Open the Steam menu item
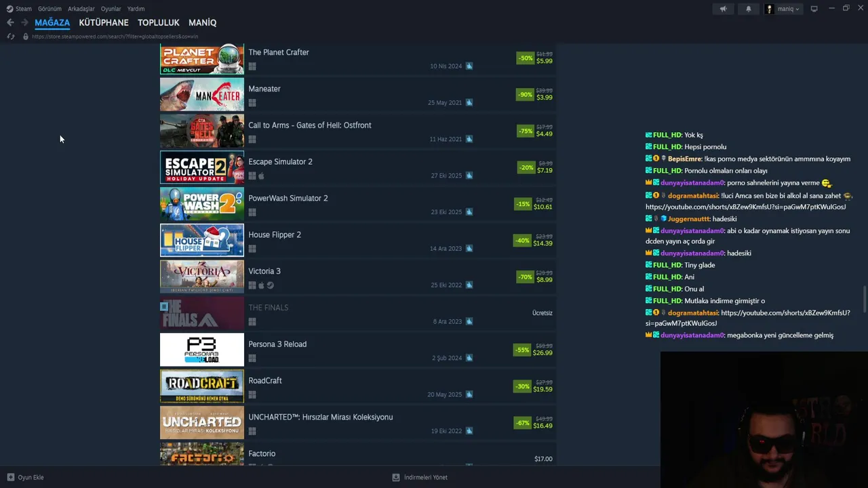 coord(24,9)
